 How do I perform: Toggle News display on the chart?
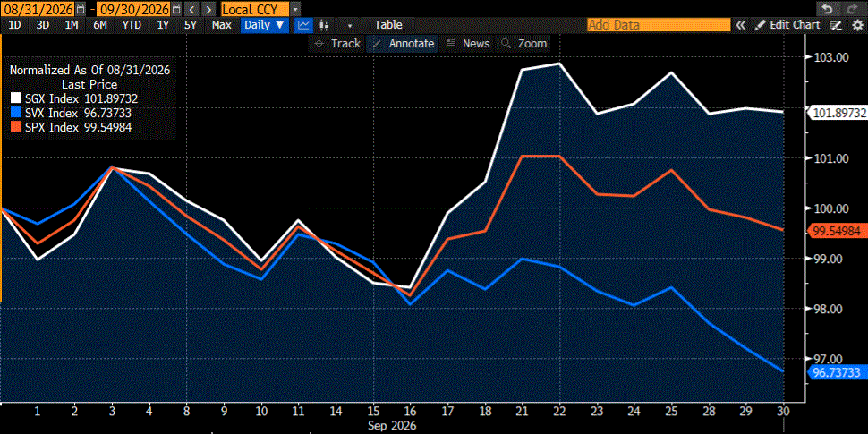pyautogui.click(x=468, y=44)
